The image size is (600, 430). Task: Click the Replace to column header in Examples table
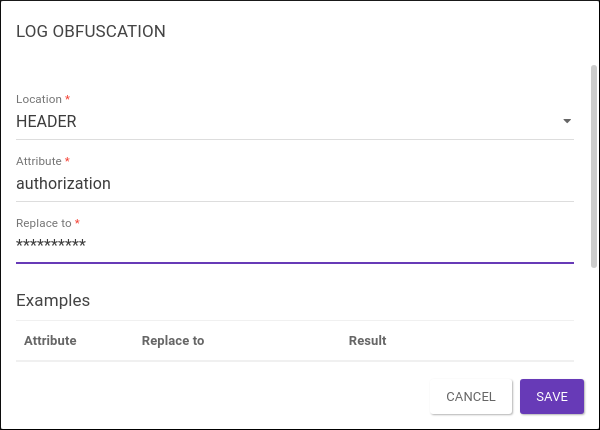[173, 341]
